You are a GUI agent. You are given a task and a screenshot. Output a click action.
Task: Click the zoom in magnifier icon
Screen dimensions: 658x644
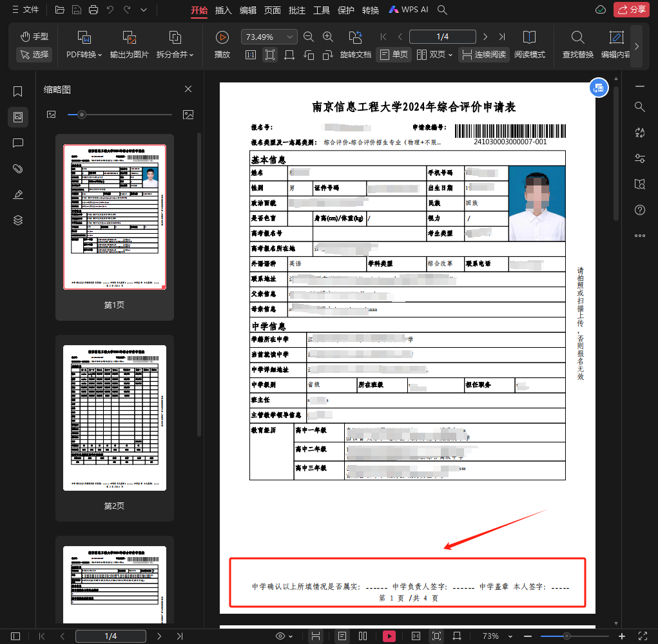point(328,37)
